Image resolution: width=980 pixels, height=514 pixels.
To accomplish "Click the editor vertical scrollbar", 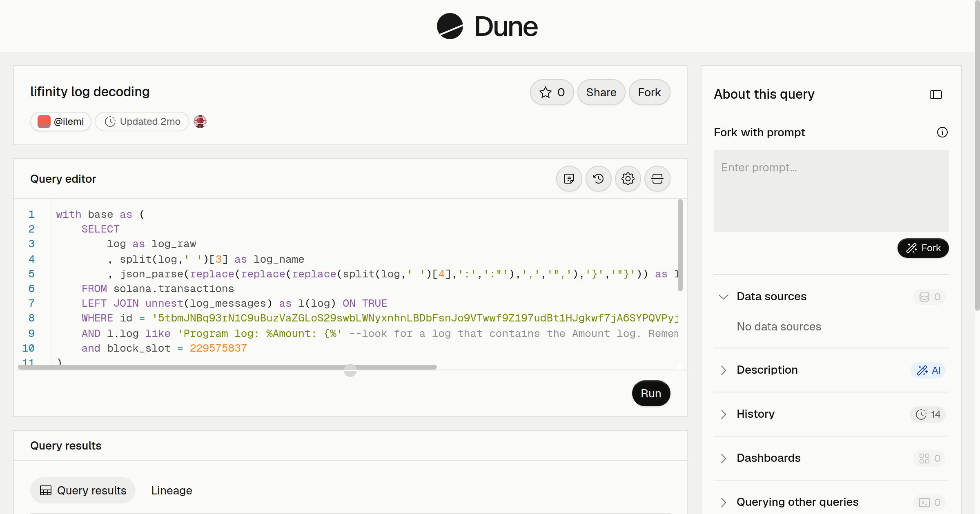I will (680, 245).
